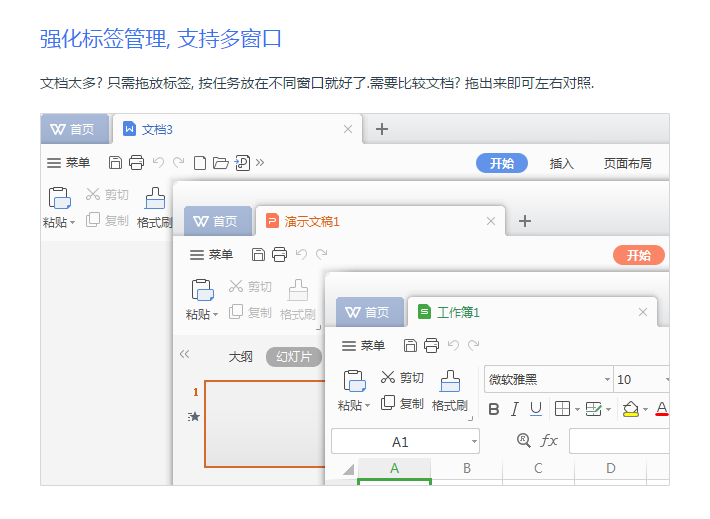Click the print icon in the 文档3 window toolbar
The image size is (710, 519).
[x=136, y=163]
